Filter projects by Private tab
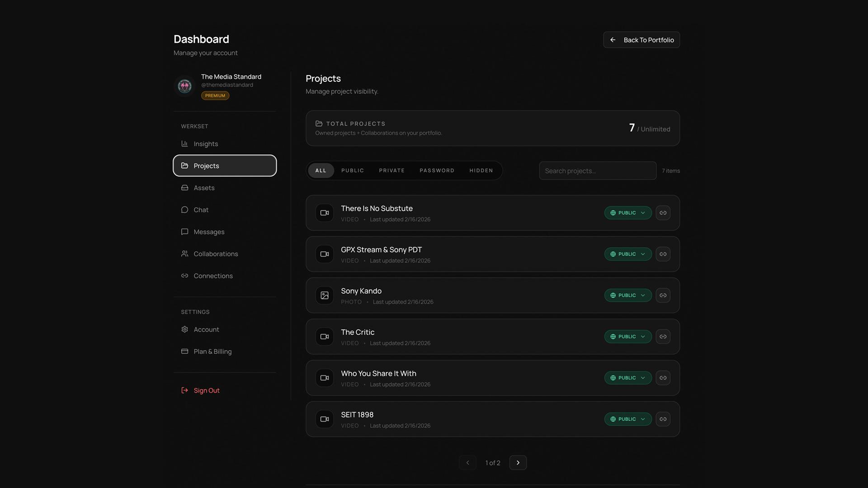Screen dimensions: 868x488 coord(392,170)
